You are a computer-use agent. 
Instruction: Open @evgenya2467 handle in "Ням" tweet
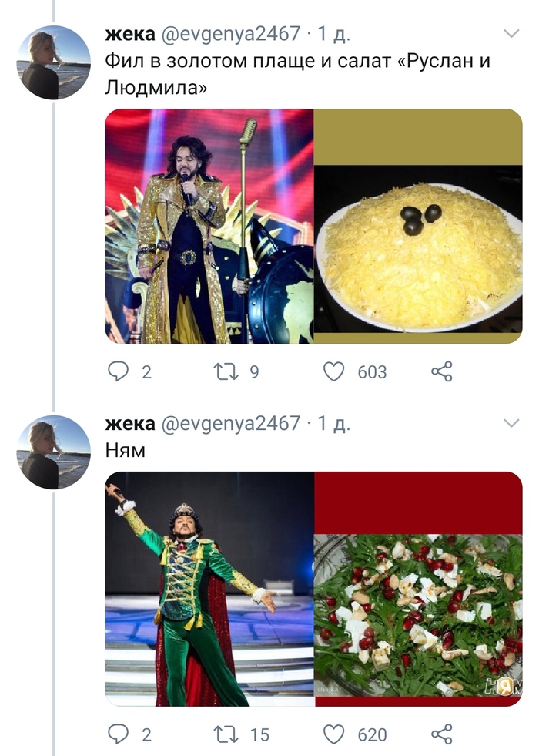[x=229, y=423]
